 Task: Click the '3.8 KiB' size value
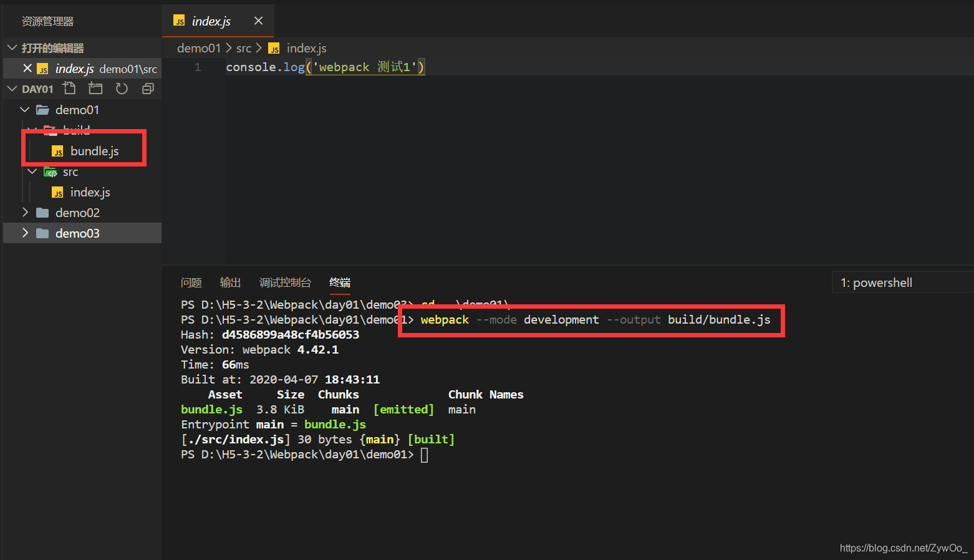point(281,409)
